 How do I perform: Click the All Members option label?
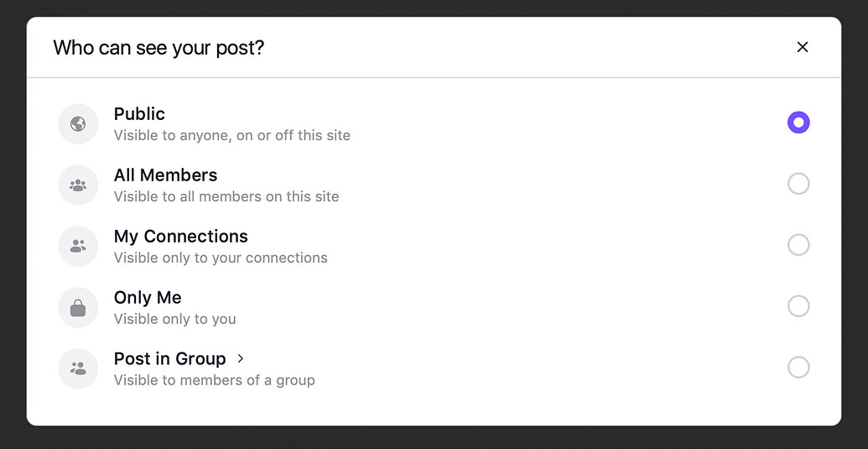(x=165, y=175)
